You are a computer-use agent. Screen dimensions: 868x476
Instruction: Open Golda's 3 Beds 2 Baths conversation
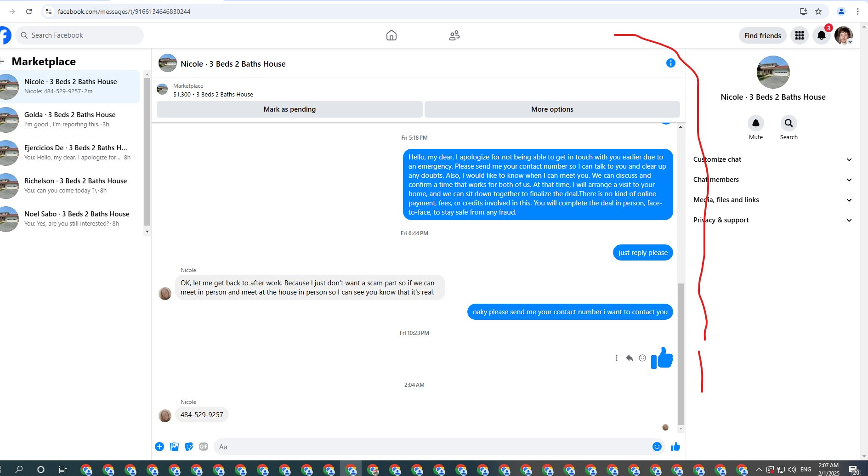(70, 119)
